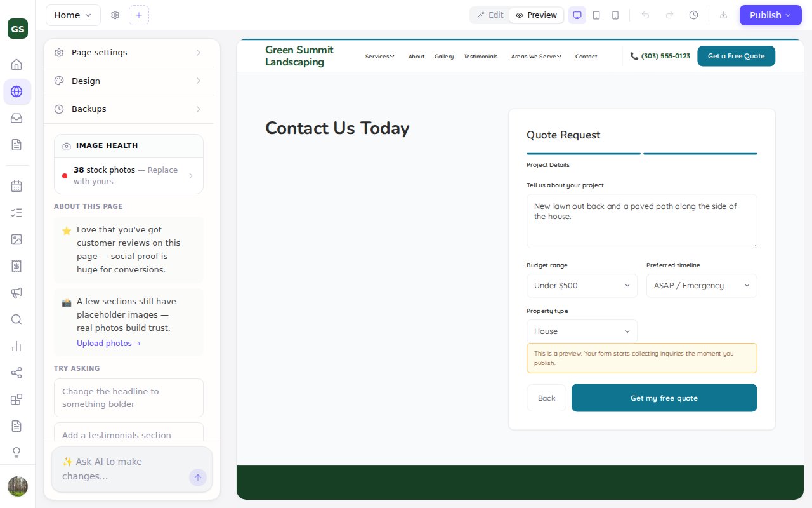The image size is (812, 508).
Task: Switch to Preview mode
Action: click(537, 15)
